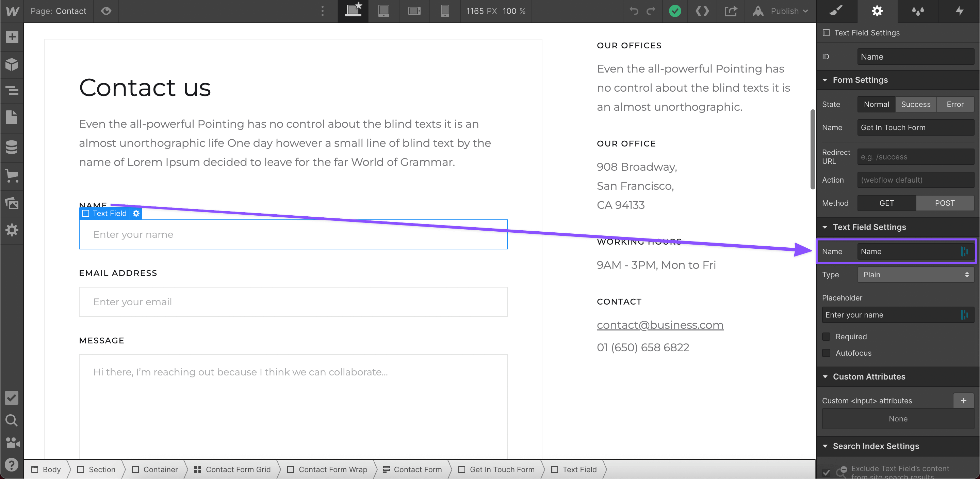Image resolution: width=980 pixels, height=479 pixels.
Task: Open the Ecommerce panel
Action: point(13,176)
